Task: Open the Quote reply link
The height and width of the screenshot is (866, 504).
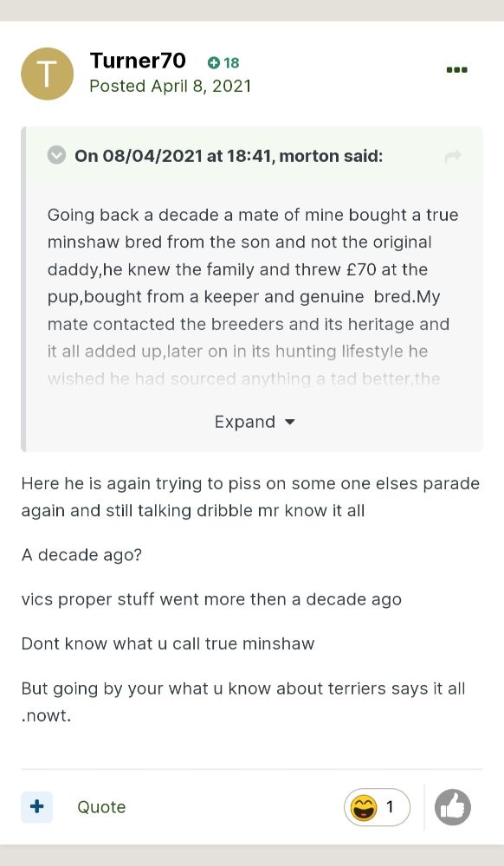Action: click(x=101, y=807)
